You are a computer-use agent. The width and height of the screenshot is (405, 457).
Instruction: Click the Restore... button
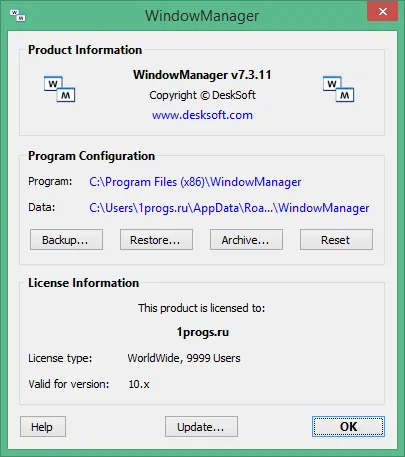tap(156, 240)
